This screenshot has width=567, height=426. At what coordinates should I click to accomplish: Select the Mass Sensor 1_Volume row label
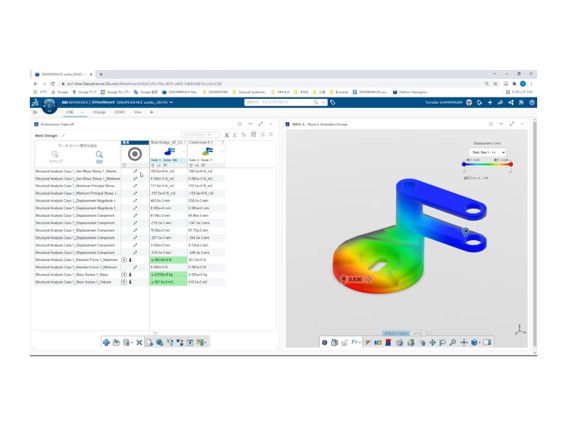pyautogui.click(x=74, y=282)
